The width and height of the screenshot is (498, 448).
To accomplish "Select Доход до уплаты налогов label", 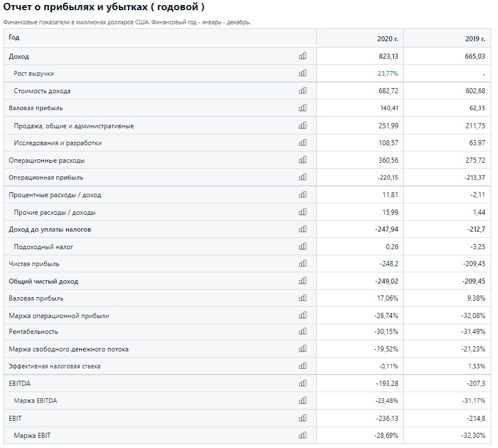I will tap(50, 229).
